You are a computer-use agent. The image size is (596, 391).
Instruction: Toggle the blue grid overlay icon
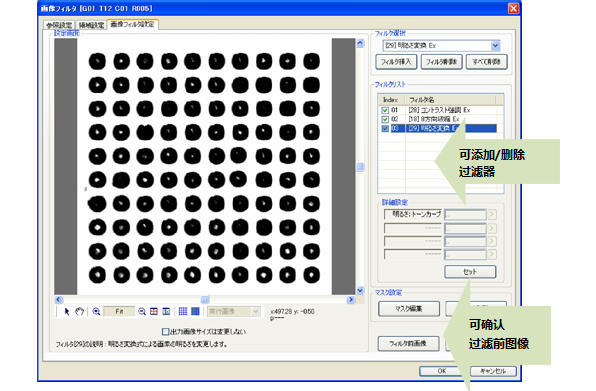[x=183, y=312]
